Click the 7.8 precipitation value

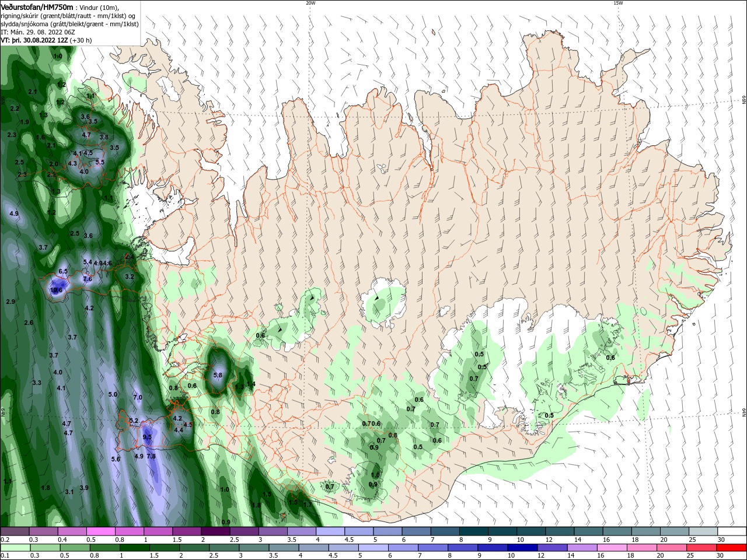pyautogui.click(x=151, y=456)
